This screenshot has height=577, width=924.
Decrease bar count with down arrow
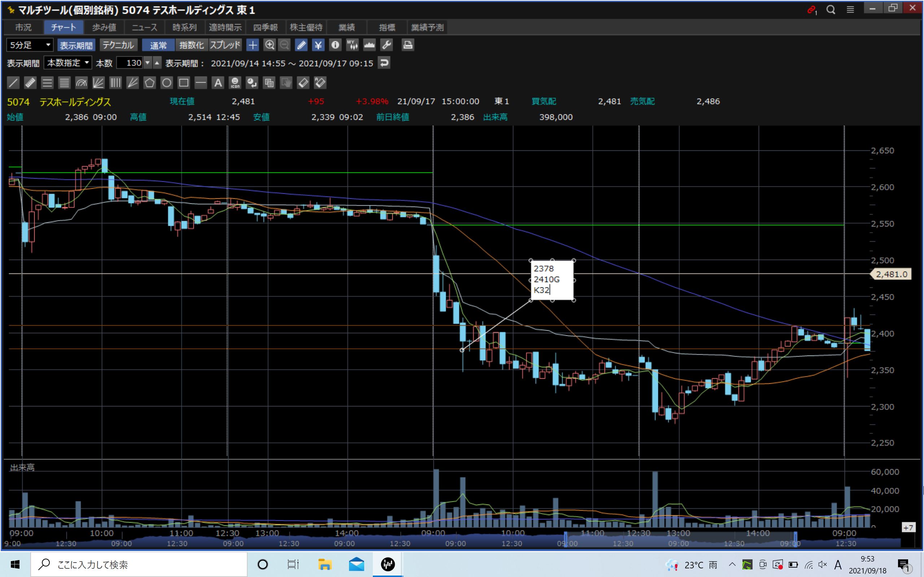(x=147, y=63)
